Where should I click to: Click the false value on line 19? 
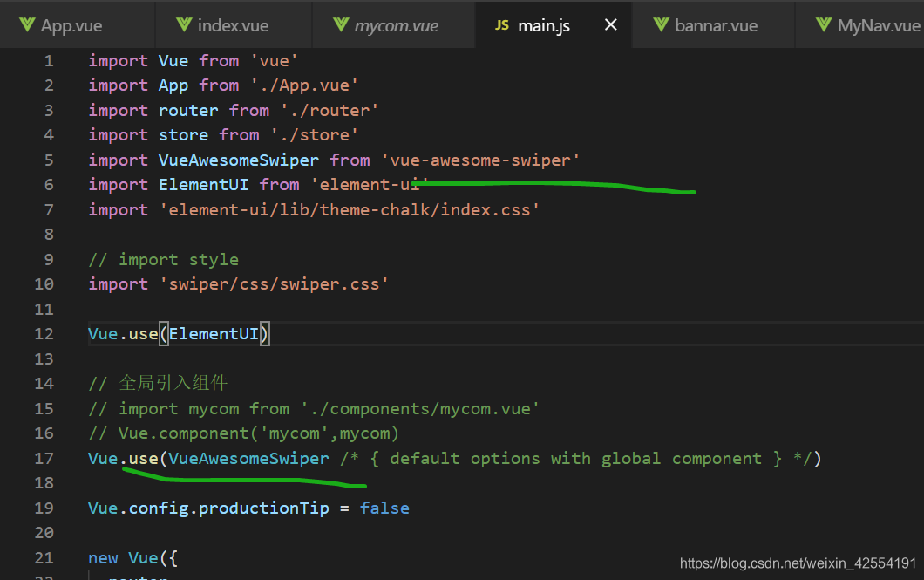pyautogui.click(x=384, y=508)
